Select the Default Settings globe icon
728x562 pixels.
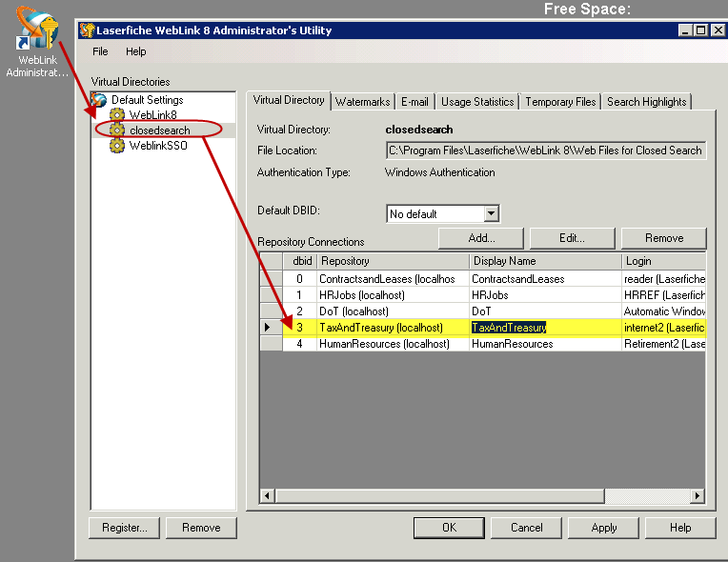[98, 100]
